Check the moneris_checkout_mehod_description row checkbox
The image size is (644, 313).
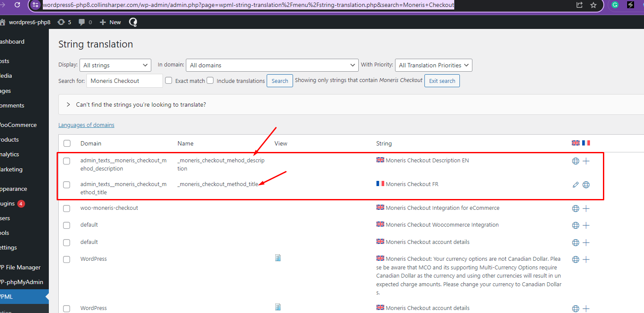click(x=67, y=161)
